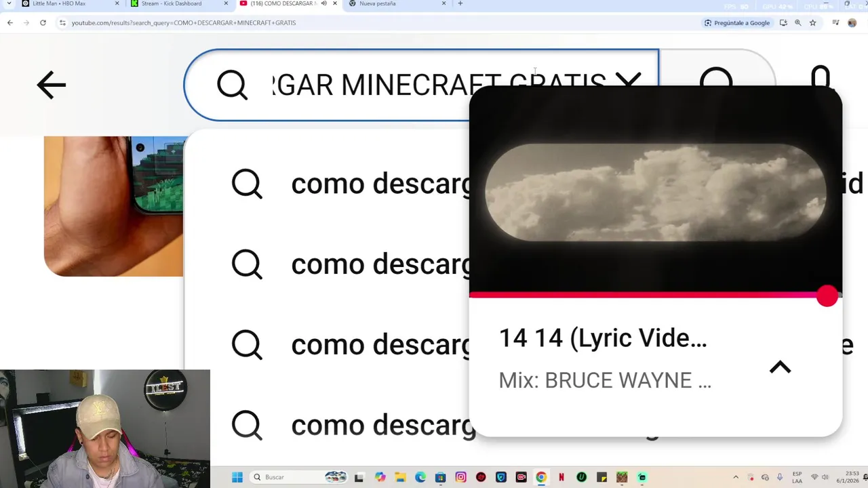Open the Chrome profile avatar

pyautogui.click(x=852, y=22)
